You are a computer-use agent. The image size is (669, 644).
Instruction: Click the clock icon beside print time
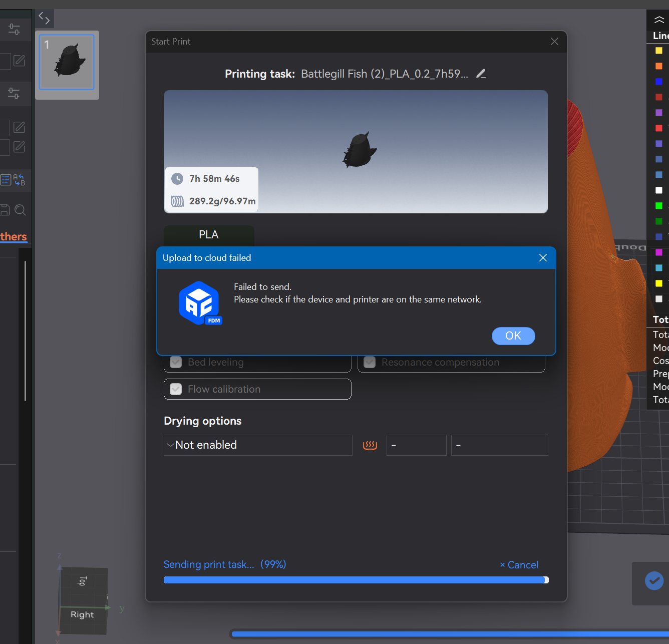(177, 179)
